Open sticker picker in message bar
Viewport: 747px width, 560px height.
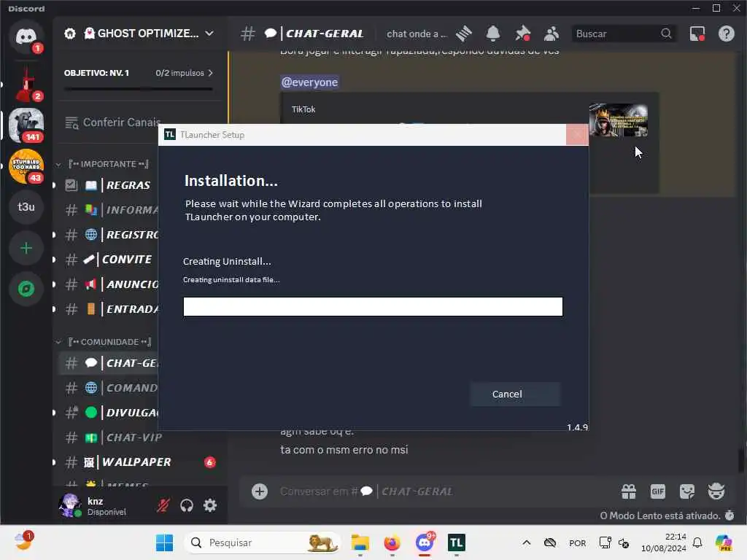[x=687, y=491]
